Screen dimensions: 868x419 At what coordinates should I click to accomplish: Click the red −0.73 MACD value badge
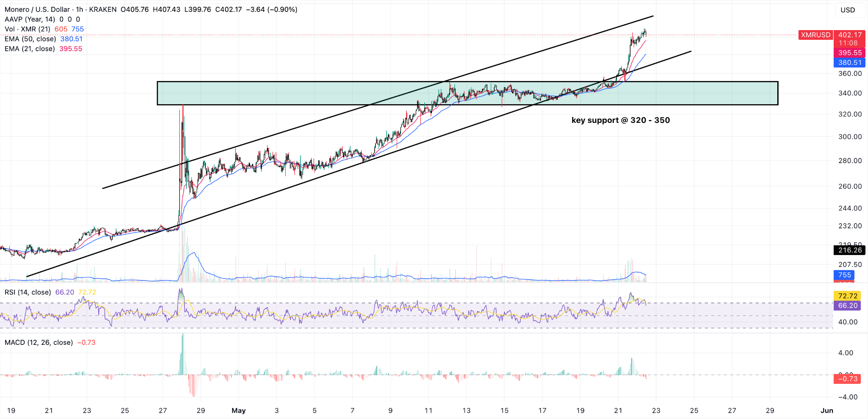[x=848, y=378]
